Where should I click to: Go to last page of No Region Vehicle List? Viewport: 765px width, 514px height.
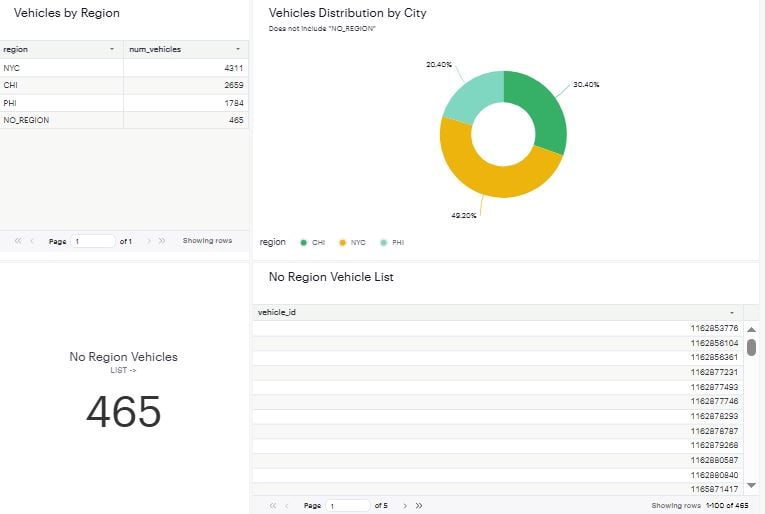pos(419,506)
